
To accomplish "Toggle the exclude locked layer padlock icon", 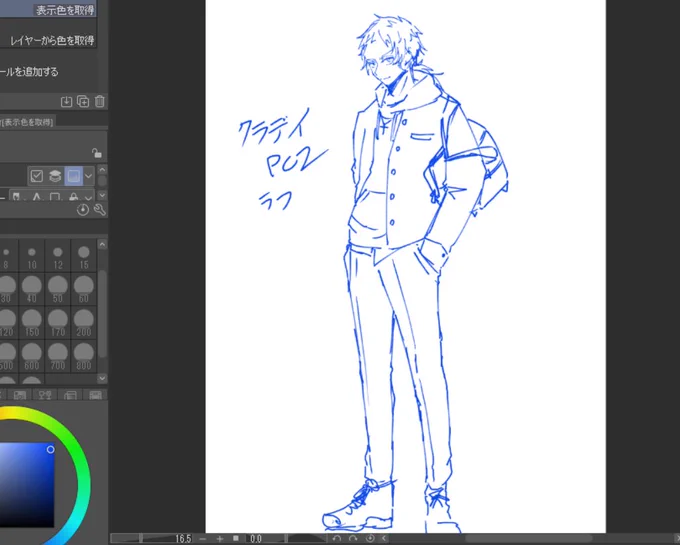I will point(73,197).
